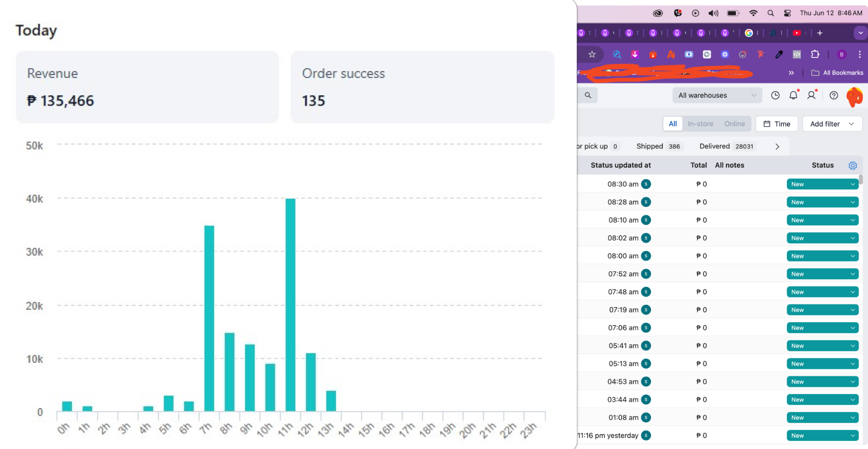Image resolution: width=868 pixels, height=449 pixels.
Task: Select the All orders segment
Action: click(673, 124)
